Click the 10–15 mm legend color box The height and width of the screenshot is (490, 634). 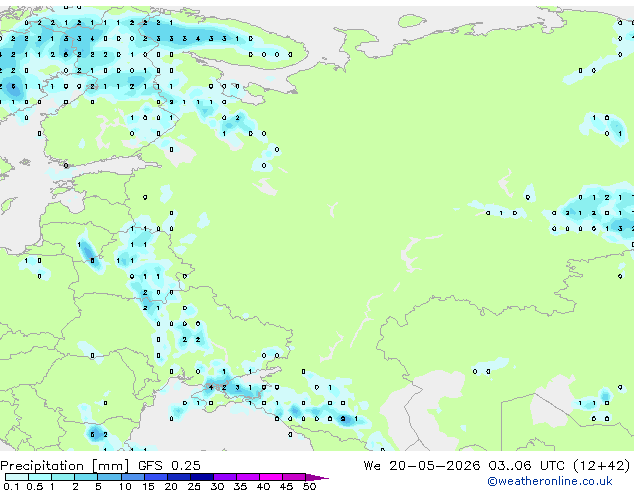[133, 477]
